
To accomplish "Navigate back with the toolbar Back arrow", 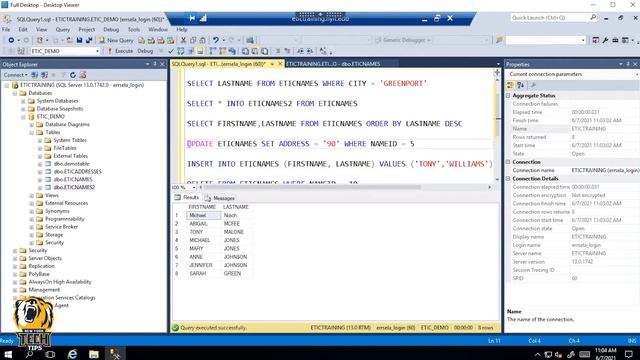I will tap(11, 40).
